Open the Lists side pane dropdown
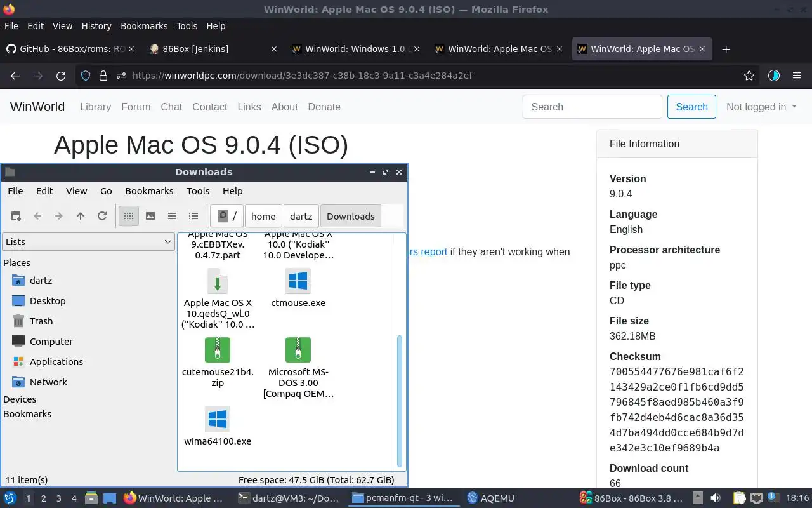The image size is (812, 508). pyautogui.click(x=88, y=241)
